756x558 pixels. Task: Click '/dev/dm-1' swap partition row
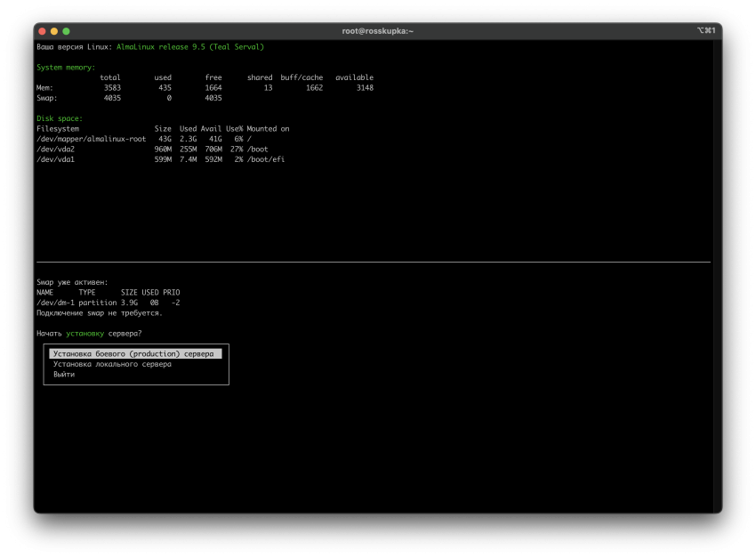click(109, 303)
